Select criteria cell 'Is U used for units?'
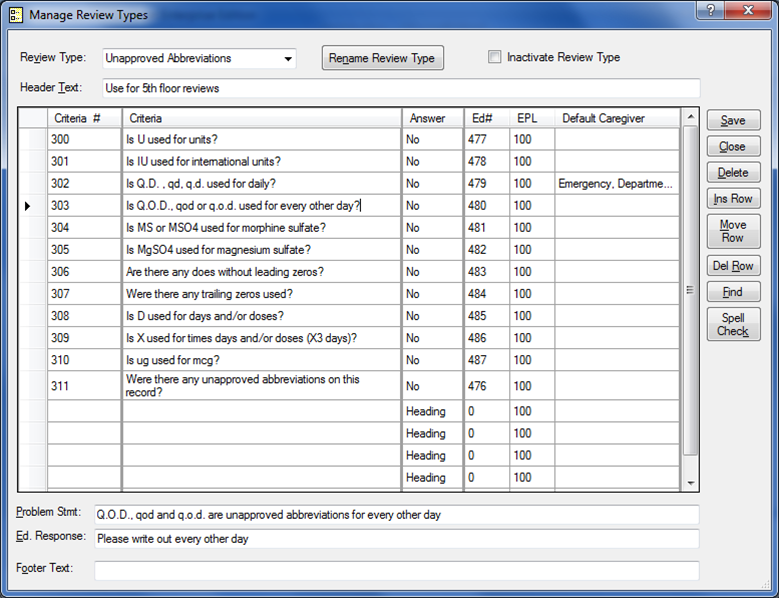The image size is (779, 598). click(x=261, y=139)
